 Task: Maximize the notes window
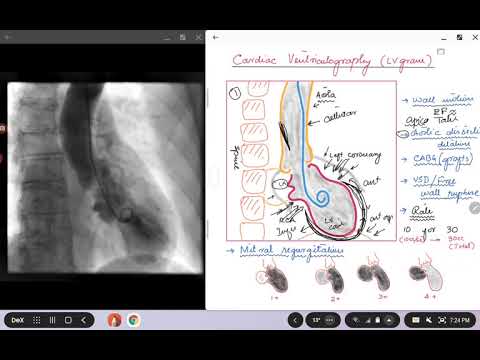coord(459,37)
